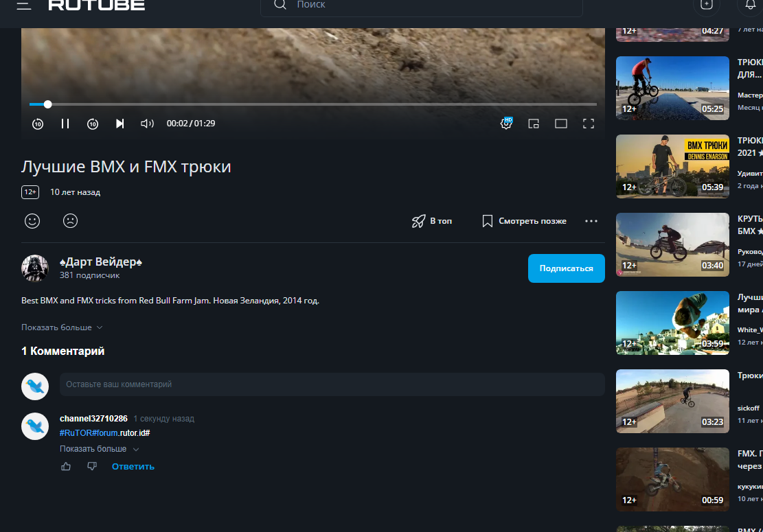Enter fullscreen mode

589,124
